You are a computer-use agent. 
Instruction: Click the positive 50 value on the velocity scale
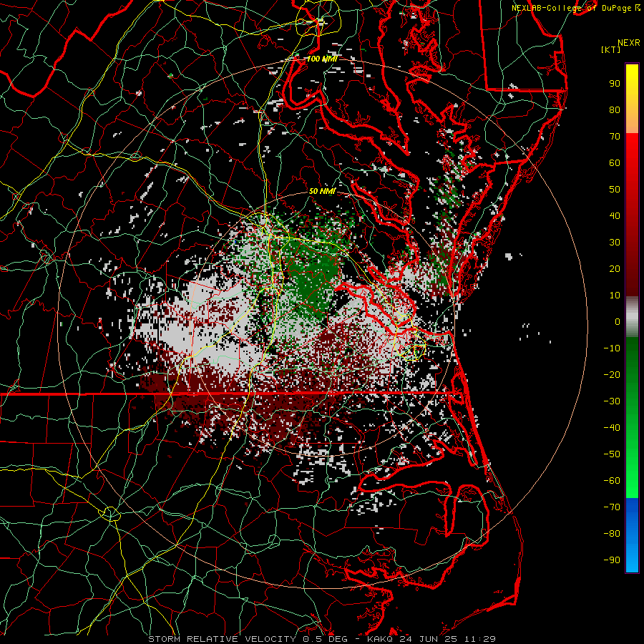click(615, 190)
